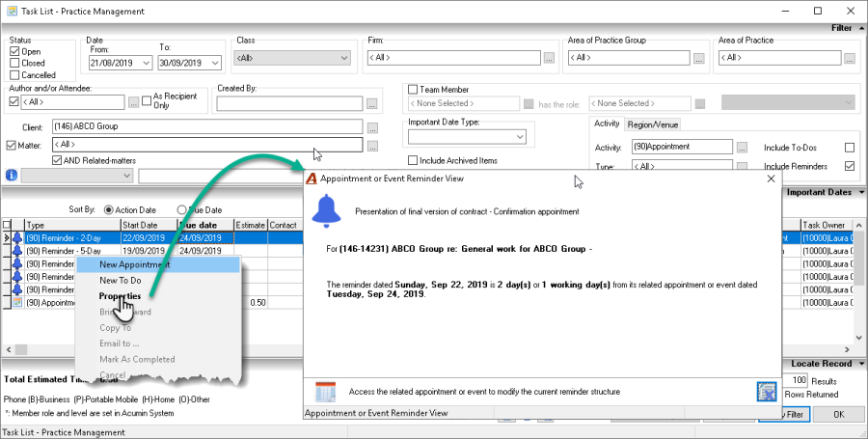The height and width of the screenshot is (439, 868).
Task: Choose Properties from context menu
Action: coord(120,296)
